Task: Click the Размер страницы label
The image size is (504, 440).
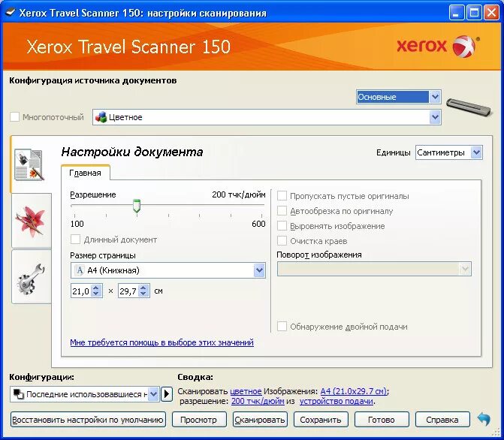Action: (x=103, y=255)
